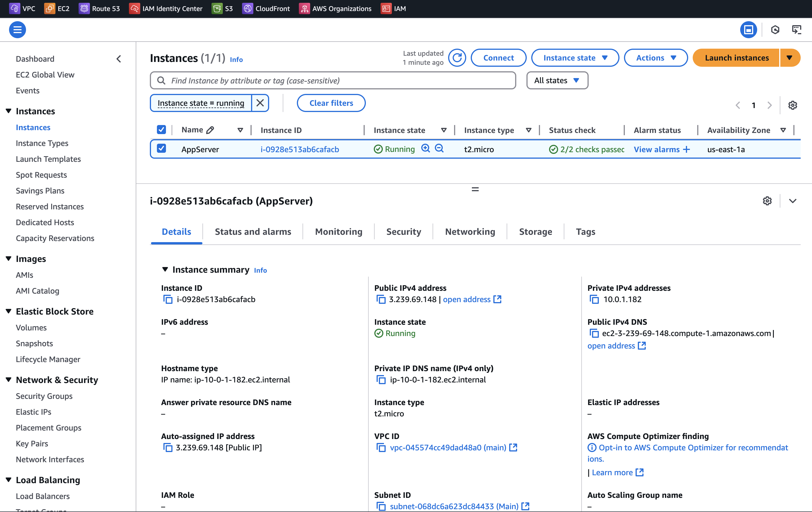This screenshot has width=812, height=512.
Task: Copy the Public IPv4 address 3.239.69.148
Action: click(x=381, y=300)
